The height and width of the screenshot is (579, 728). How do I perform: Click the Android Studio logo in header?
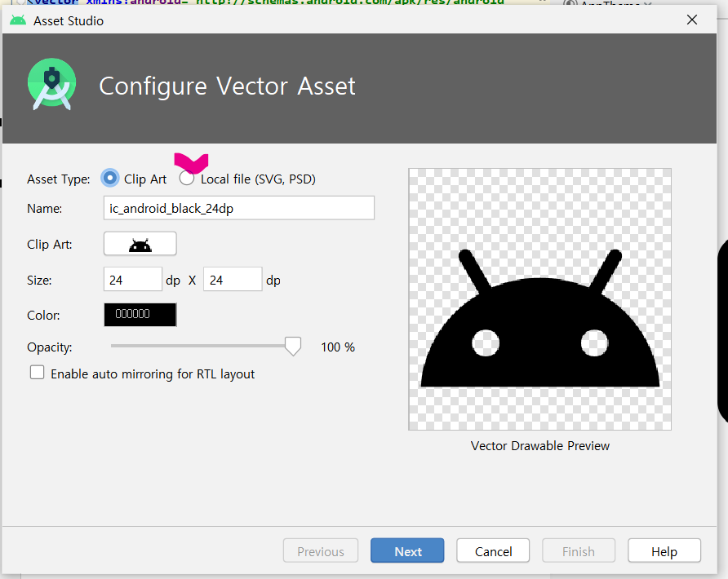[x=51, y=85]
